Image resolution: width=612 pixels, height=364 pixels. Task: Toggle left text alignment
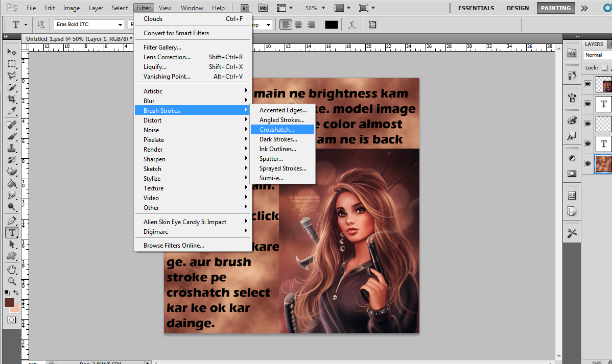[x=286, y=25]
